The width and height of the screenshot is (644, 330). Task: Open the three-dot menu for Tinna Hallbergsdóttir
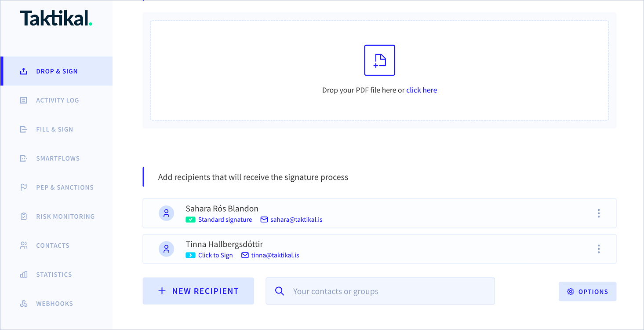pos(599,249)
